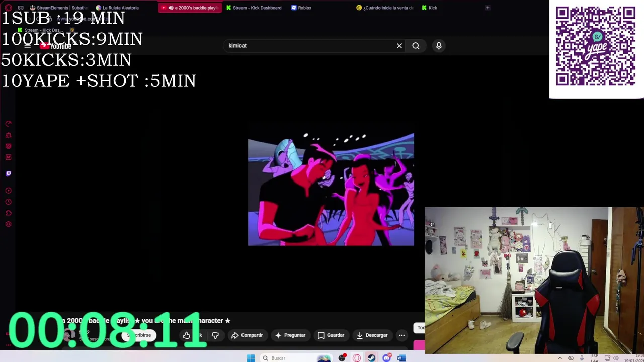Open sidebar Settings gear icon
Viewport: 644px width, 362px height.
[8, 224]
